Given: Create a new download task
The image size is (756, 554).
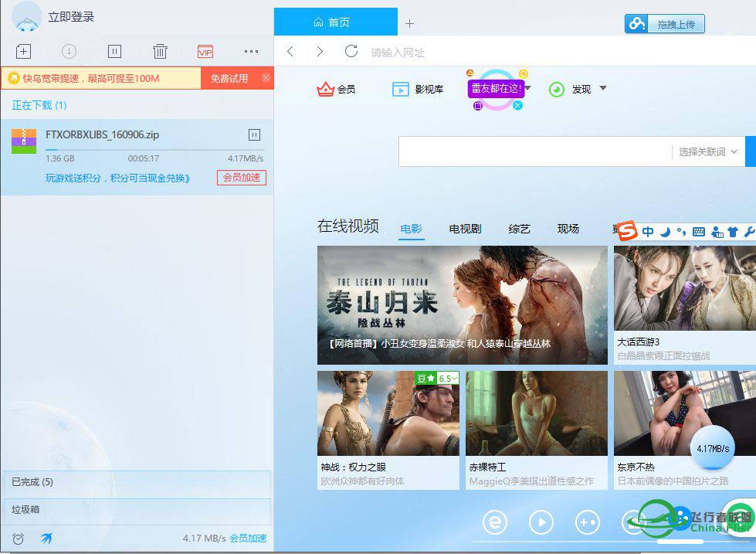Looking at the screenshot, I should click(23, 51).
